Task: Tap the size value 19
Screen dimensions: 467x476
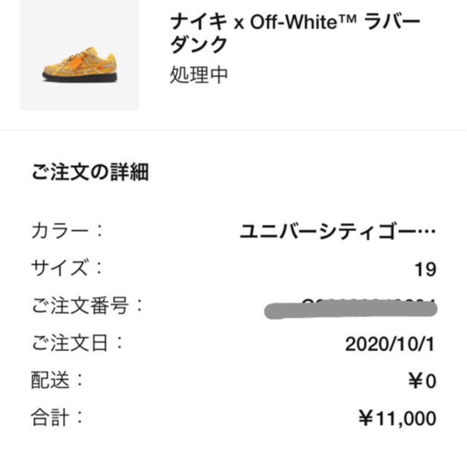Action: click(x=426, y=269)
